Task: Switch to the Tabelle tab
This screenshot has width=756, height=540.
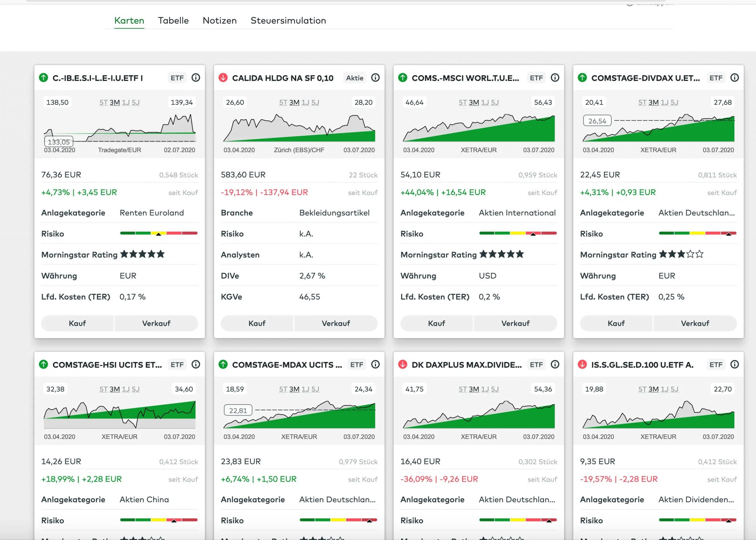Action: pyautogui.click(x=173, y=21)
